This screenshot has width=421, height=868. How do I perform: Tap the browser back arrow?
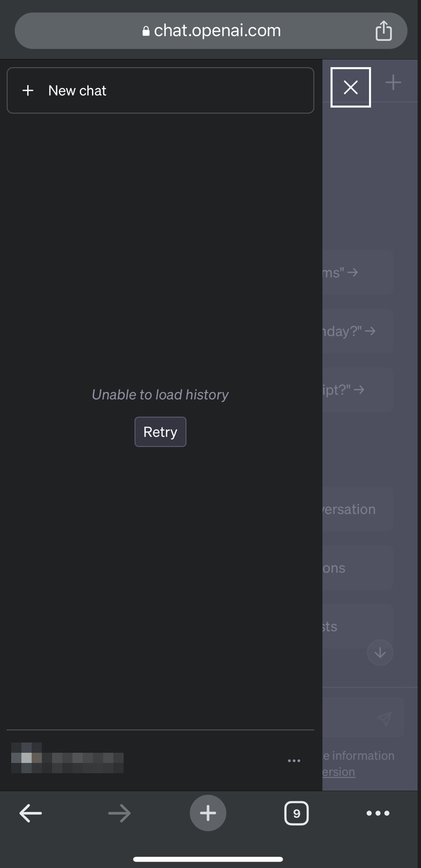31,813
